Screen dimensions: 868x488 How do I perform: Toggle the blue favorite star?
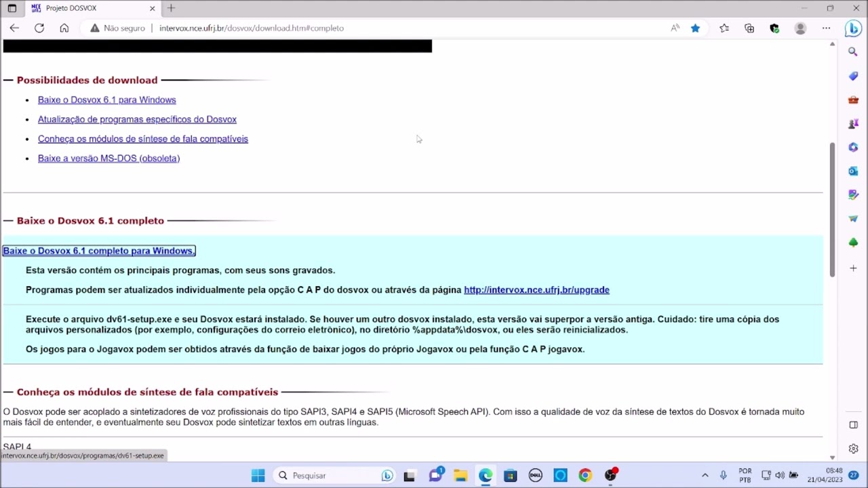(x=695, y=28)
